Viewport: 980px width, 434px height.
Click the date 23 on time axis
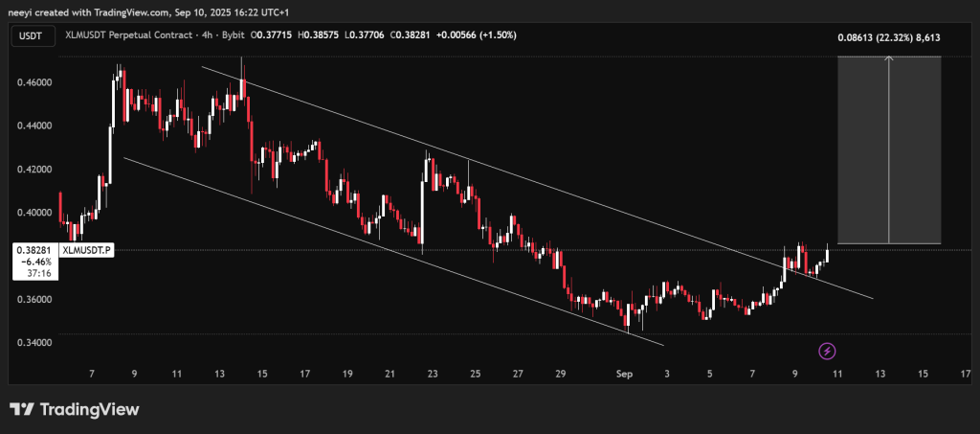coord(433,374)
